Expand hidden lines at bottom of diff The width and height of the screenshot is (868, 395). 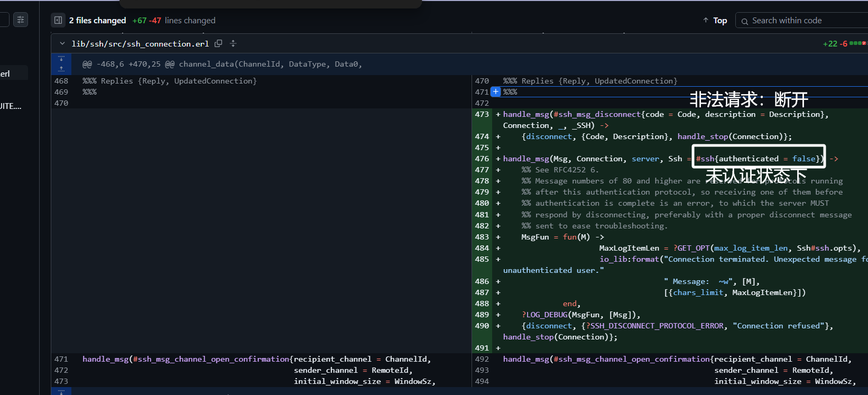61,391
